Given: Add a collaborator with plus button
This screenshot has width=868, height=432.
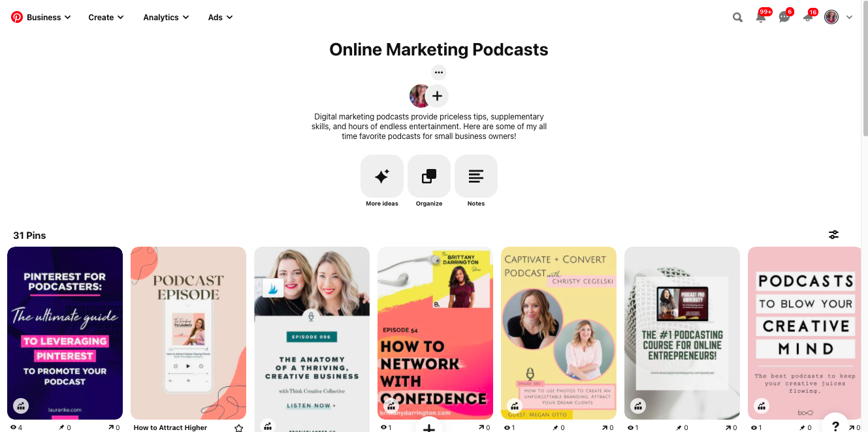Looking at the screenshot, I should (437, 96).
